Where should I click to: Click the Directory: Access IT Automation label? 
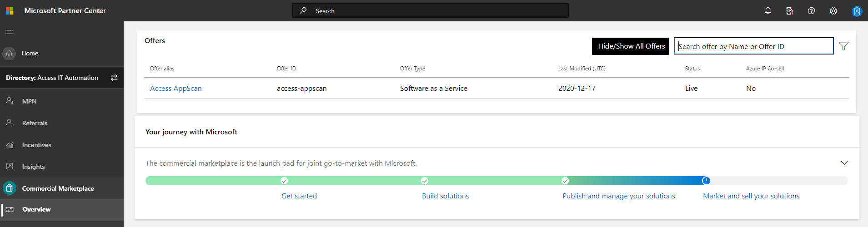(52, 78)
